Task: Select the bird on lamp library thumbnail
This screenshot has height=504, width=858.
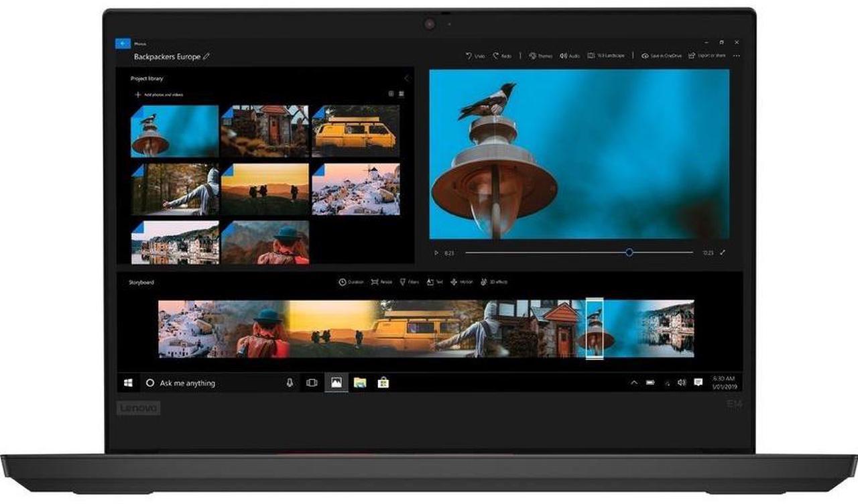Action: [x=175, y=131]
